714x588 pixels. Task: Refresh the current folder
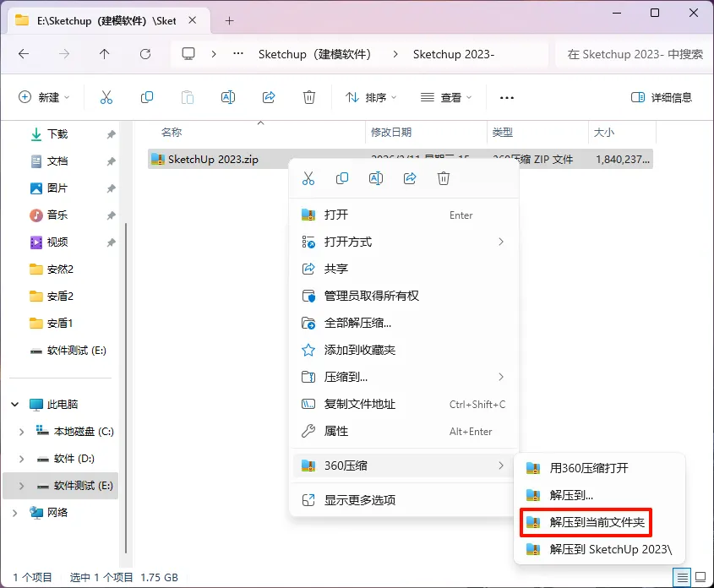[145, 54]
